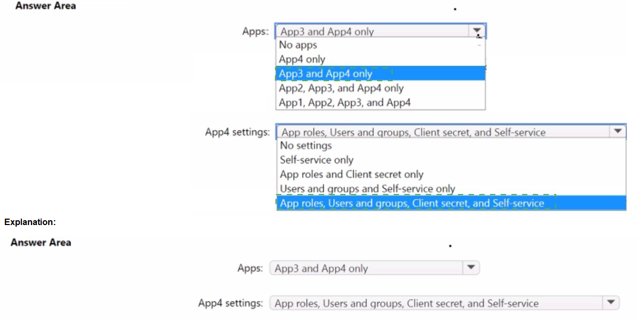Click the 'App4 settings:' label beside the open list
The height and width of the screenshot is (325, 644).
237,132
